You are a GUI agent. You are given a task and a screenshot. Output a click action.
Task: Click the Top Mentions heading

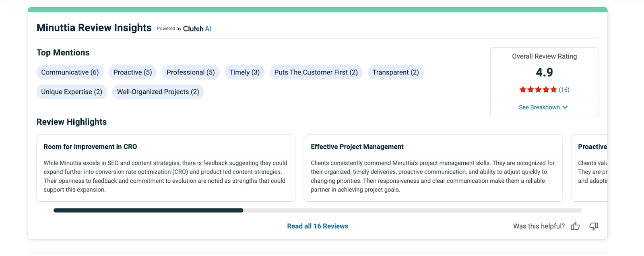(x=63, y=53)
